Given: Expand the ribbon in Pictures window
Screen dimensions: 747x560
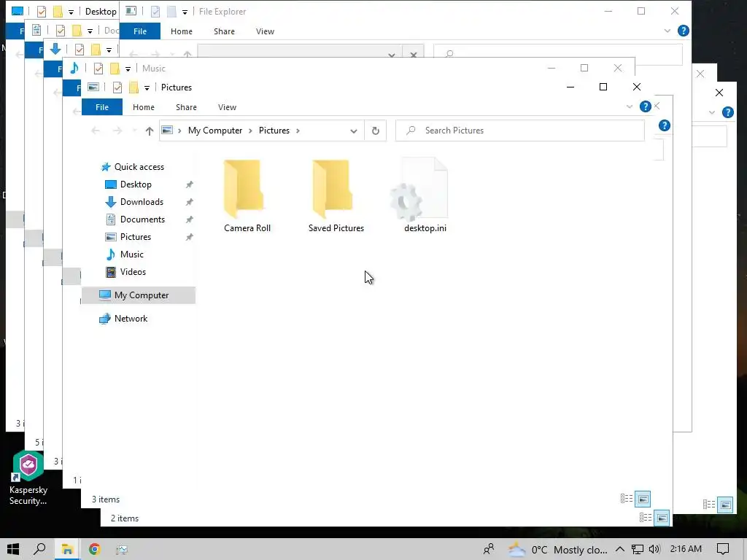Looking at the screenshot, I should 630,106.
